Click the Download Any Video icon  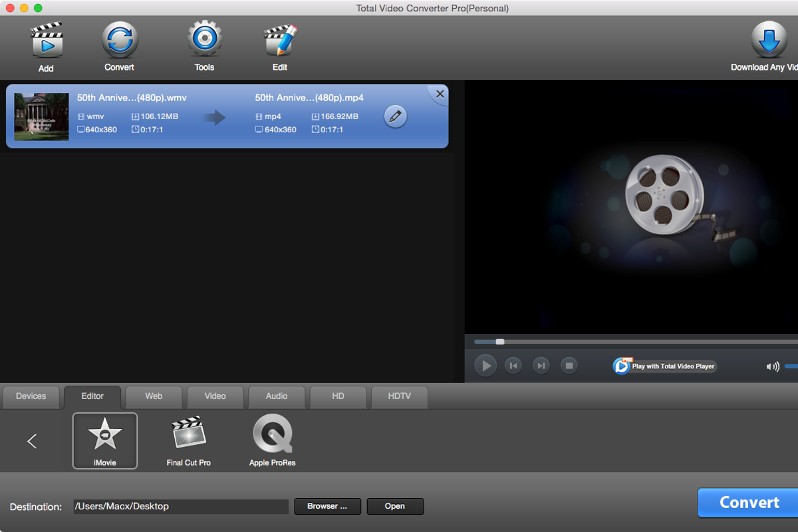(769, 39)
